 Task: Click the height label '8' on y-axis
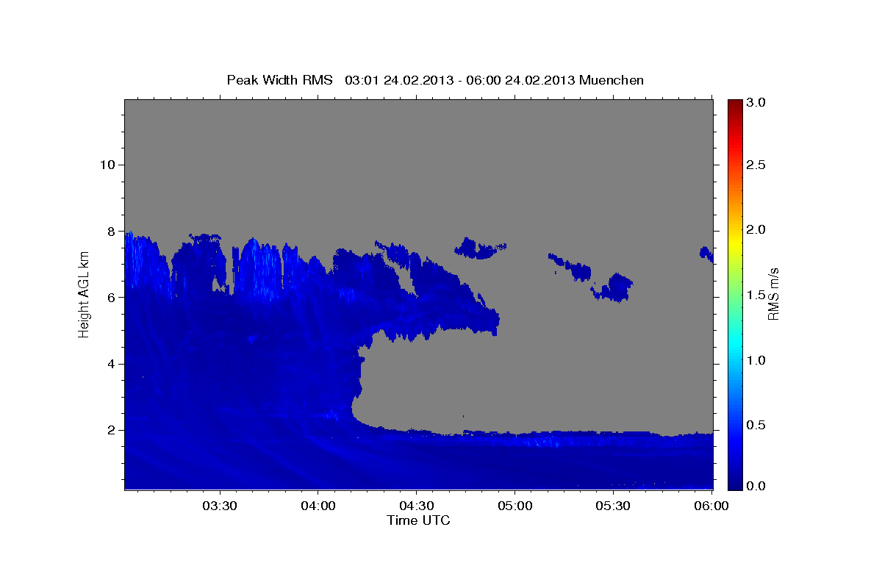point(112,231)
